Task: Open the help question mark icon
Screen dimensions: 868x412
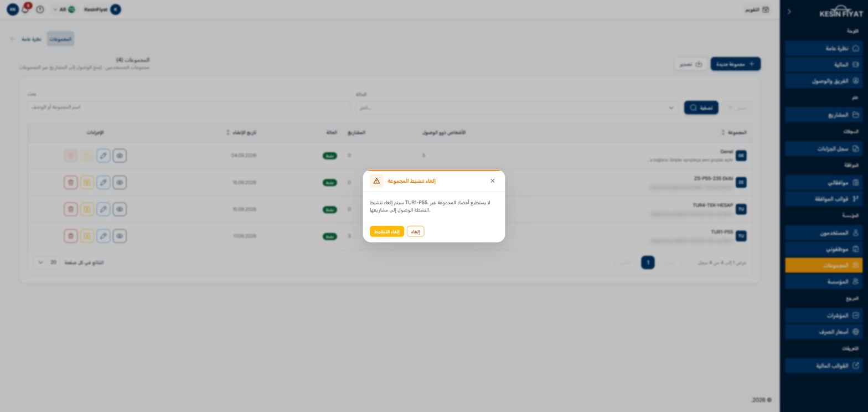Action: click(40, 9)
